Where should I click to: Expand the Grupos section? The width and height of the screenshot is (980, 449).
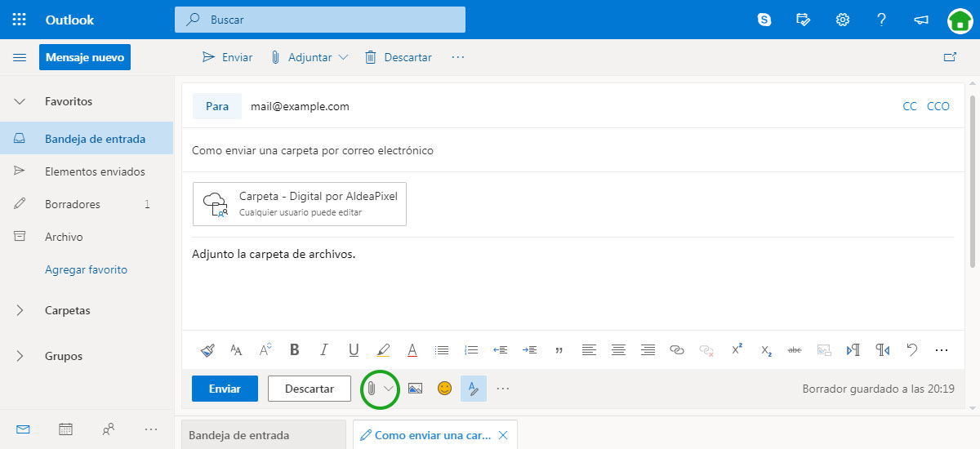(x=20, y=356)
